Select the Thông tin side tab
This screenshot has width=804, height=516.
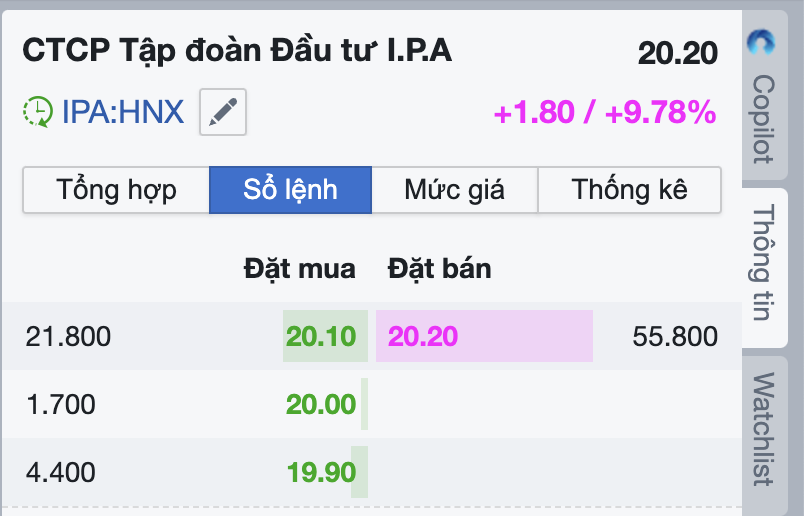pos(764,263)
